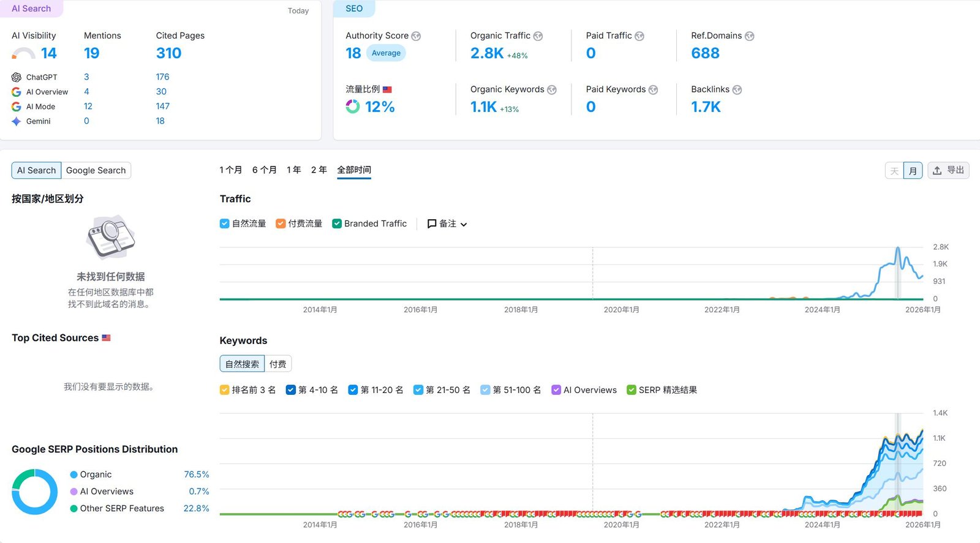This screenshot has width=980, height=543.
Task: Click the ChatGPT logo icon
Action: coord(17,77)
